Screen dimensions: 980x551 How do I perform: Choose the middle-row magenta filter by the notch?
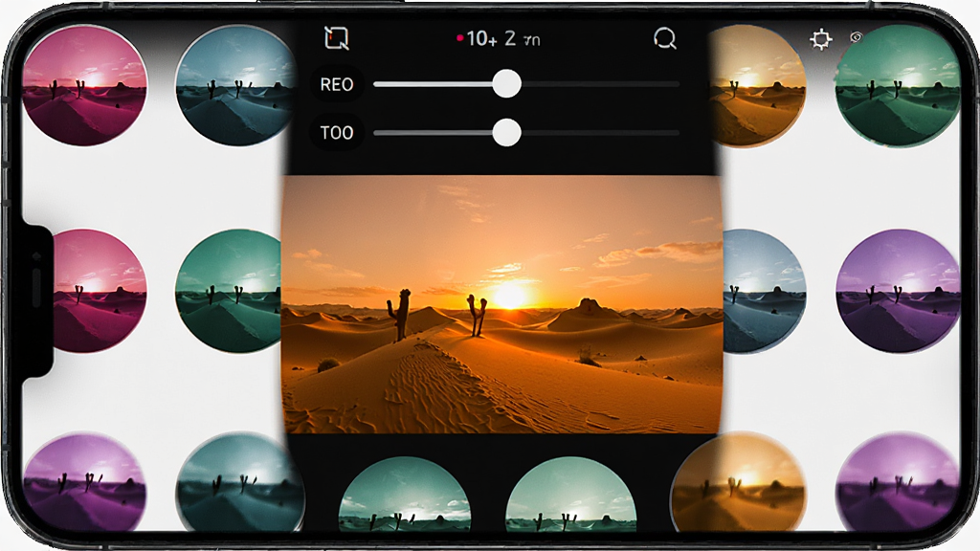(x=100, y=291)
